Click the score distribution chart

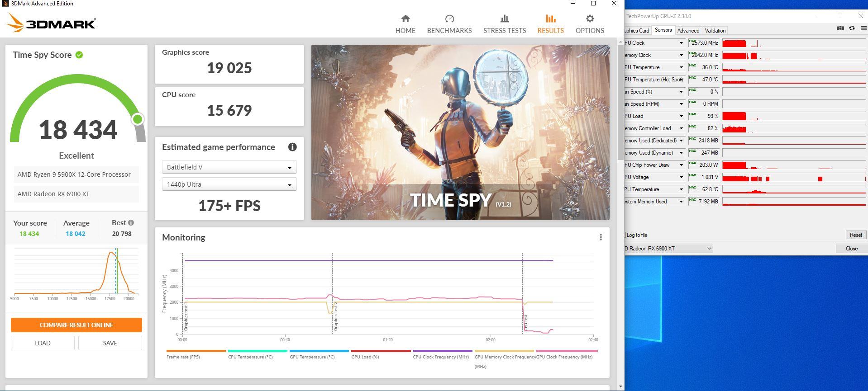point(76,275)
